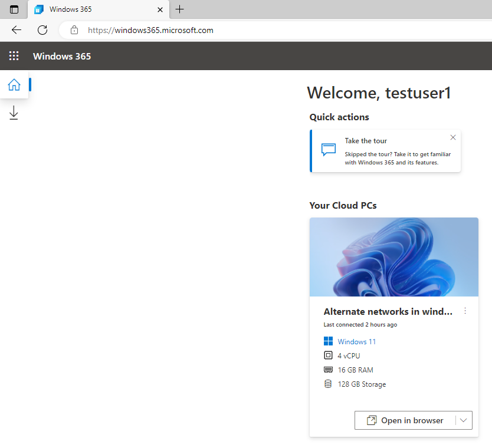492x448 pixels.
Task: Reload the page with refresh icon
Action: tap(42, 30)
